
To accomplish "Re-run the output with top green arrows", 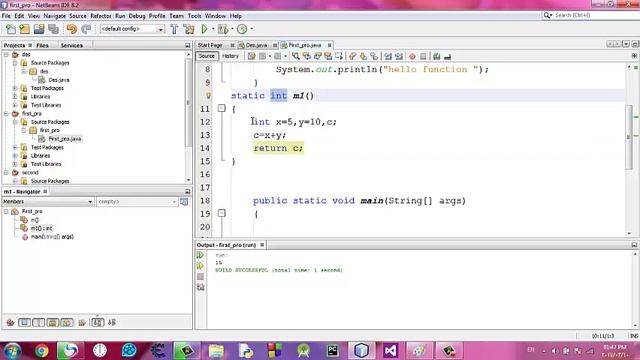I will (x=200, y=255).
